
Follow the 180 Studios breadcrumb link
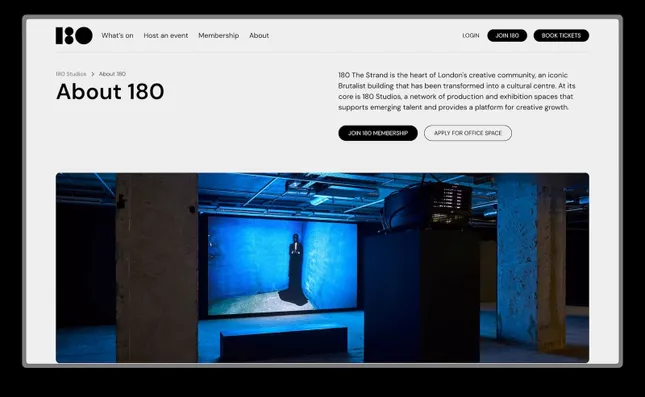coord(71,74)
